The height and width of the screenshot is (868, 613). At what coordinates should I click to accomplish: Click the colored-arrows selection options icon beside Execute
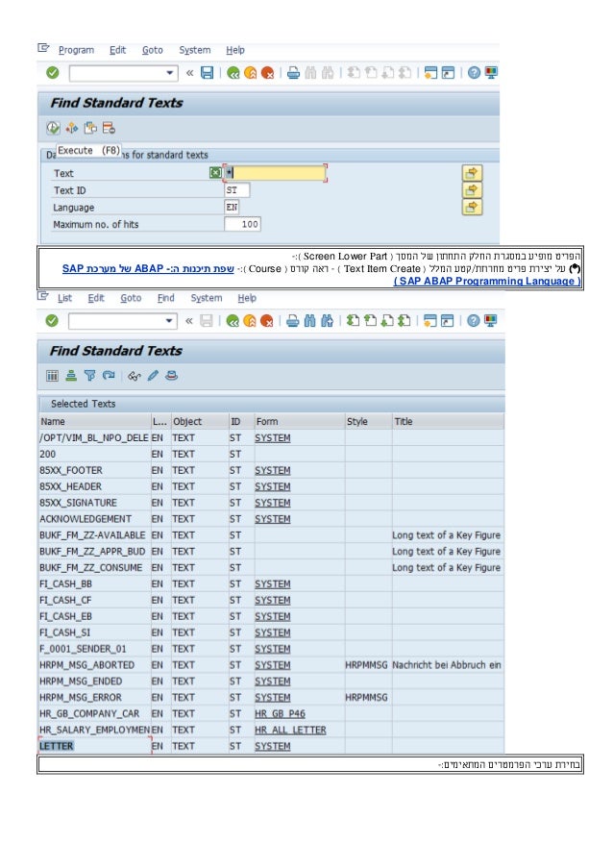(72, 128)
